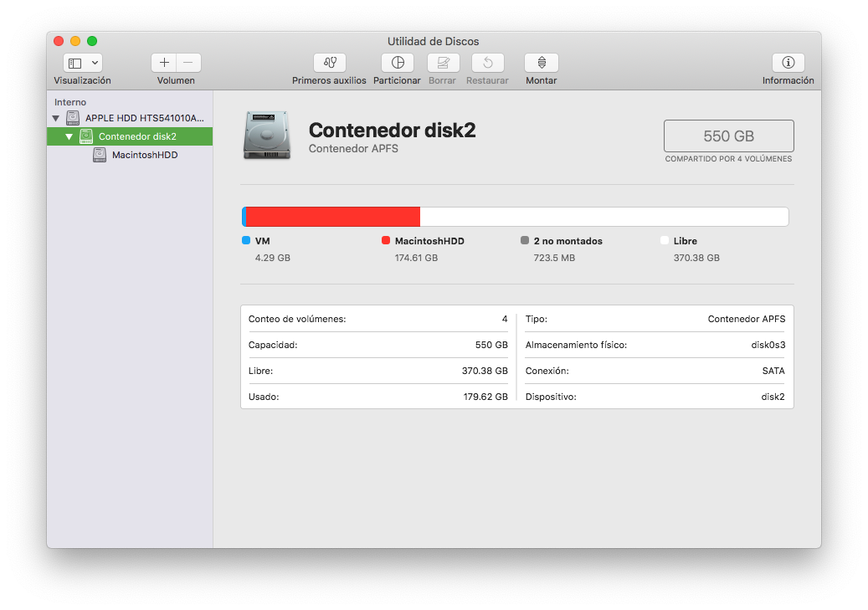
Task: Add a volume with the plus button
Action: coord(164,62)
